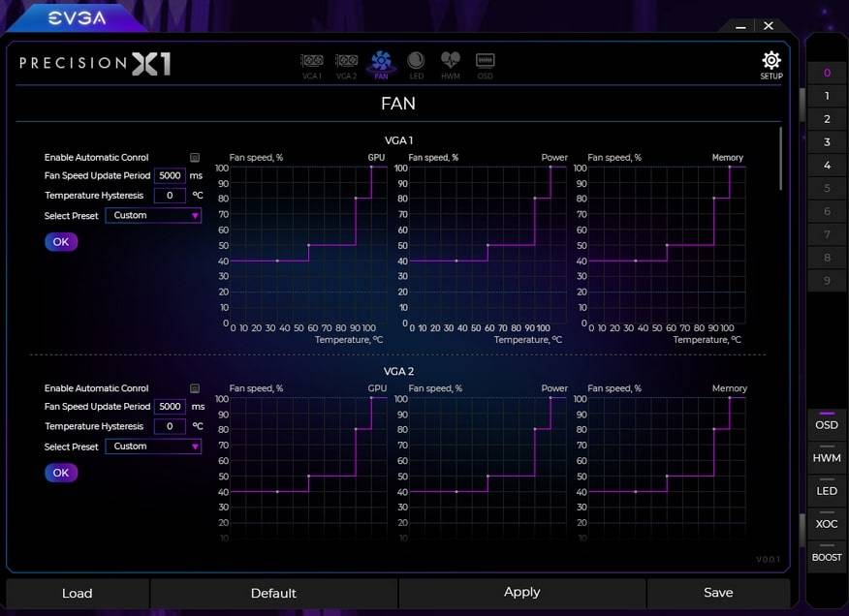The image size is (849, 616).
Task: Click the VGA 1 Fan Speed Update Period field
Action: pos(170,176)
